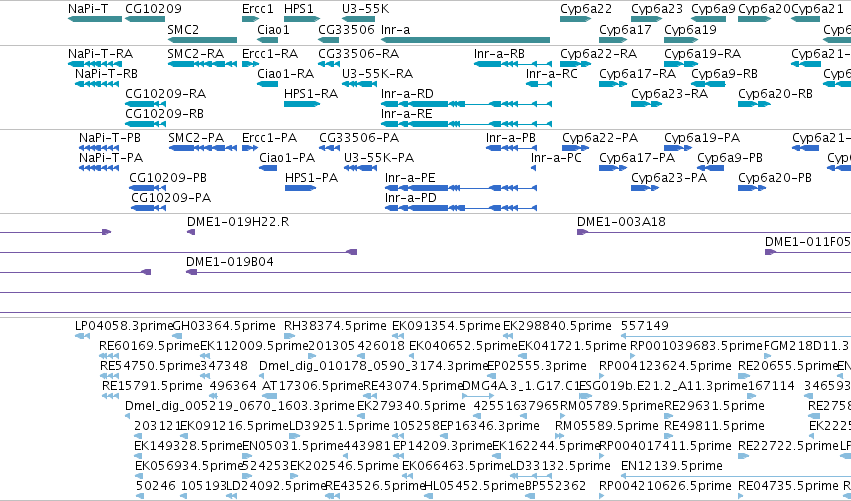Click the CG10209 gene arrow
The image size is (851, 501).
click(145, 20)
